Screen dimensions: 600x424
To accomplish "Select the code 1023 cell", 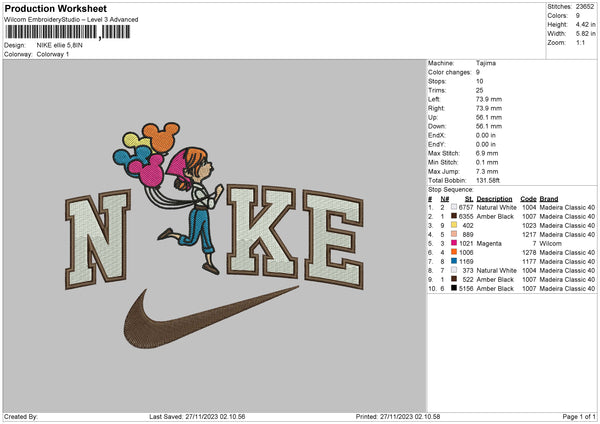I will point(529,225).
